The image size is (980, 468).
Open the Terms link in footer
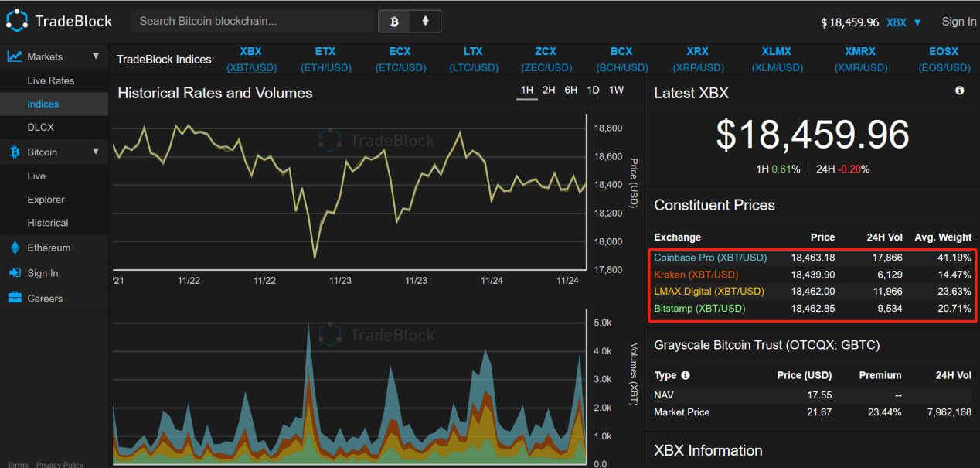point(18,465)
